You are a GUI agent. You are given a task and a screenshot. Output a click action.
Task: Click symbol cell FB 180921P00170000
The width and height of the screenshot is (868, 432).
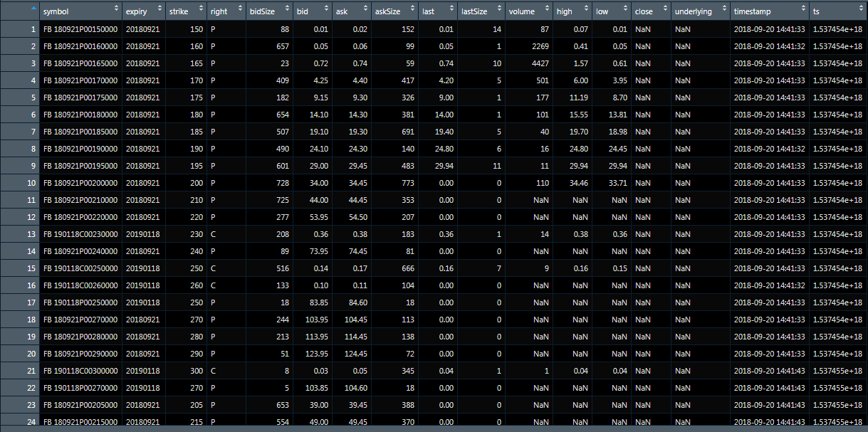(80, 80)
